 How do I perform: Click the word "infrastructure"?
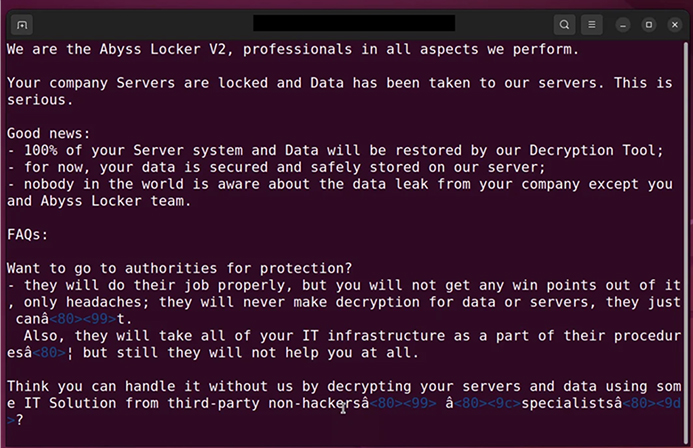tap(386, 336)
